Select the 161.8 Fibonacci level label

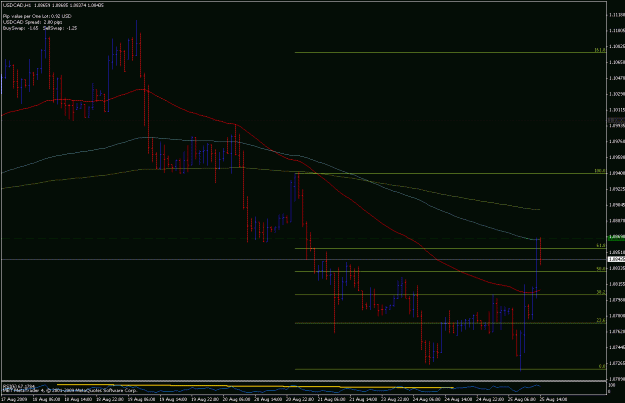[600, 50]
